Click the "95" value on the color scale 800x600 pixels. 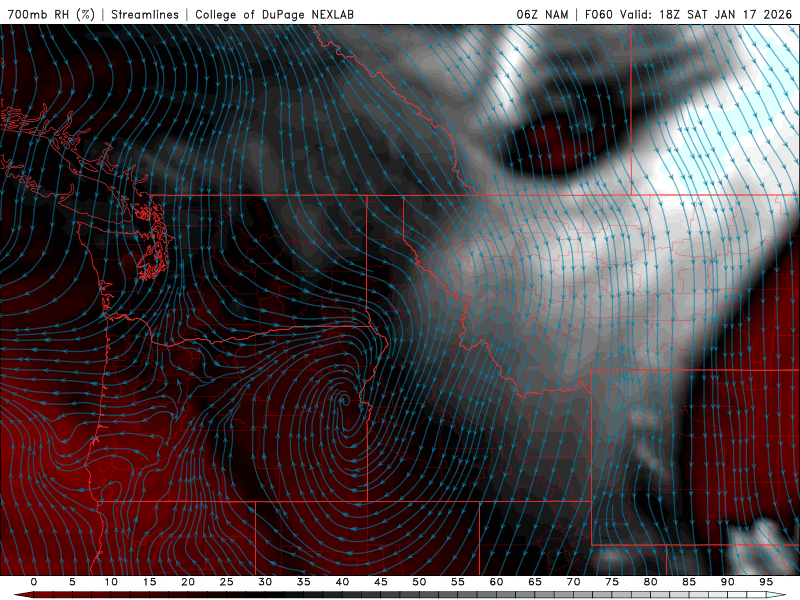point(766,582)
